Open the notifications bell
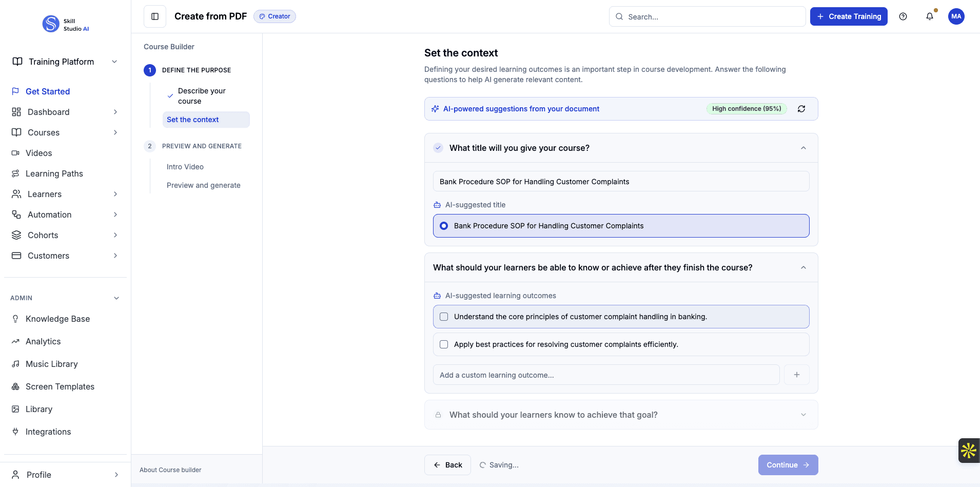This screenshot has height=487, width=980. [929, 16]
